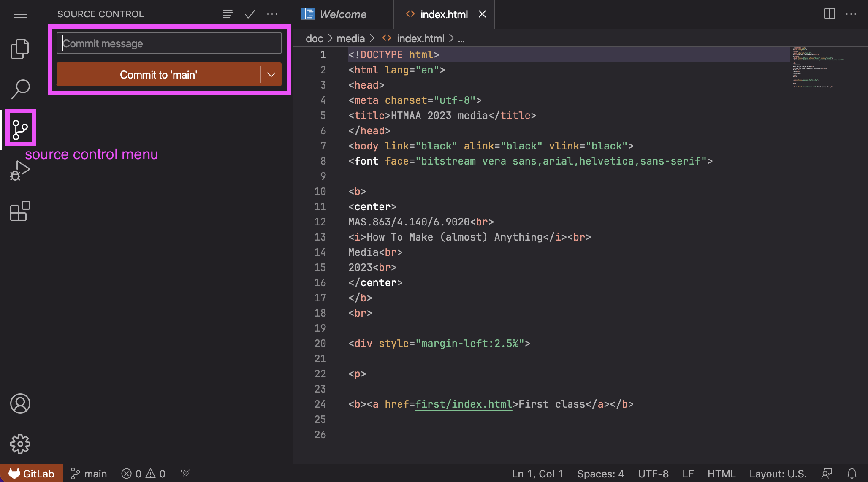Viewport: 868px width, 482px height.
Task: Open the Manage settings gear
Action: coord(20,444)
